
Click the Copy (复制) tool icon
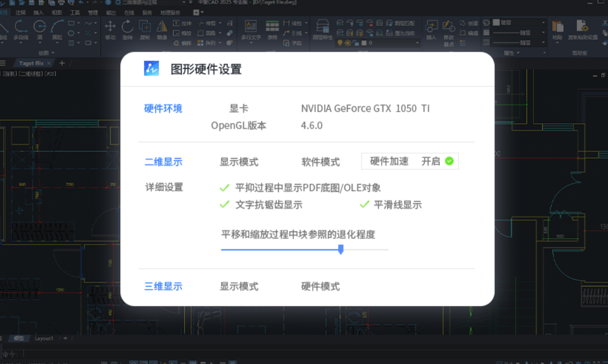[x=145, y=28]
